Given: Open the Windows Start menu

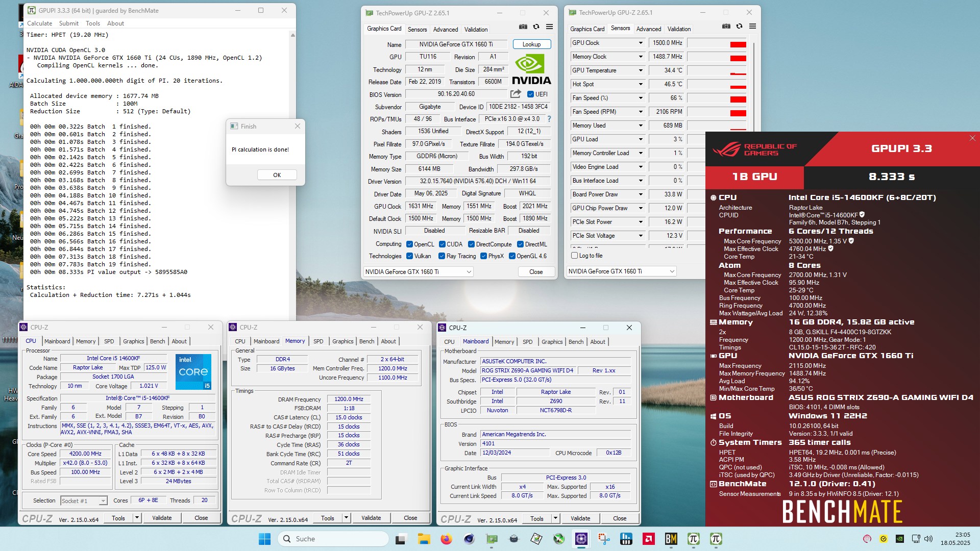Looking at the screenshot, I should (264, 539).
